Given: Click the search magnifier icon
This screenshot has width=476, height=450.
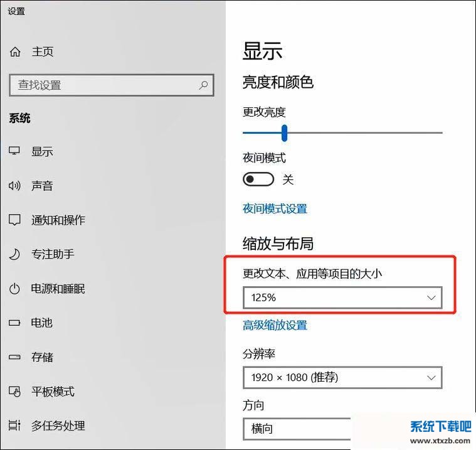Looking at the screenshot, I should click(203, 85).
